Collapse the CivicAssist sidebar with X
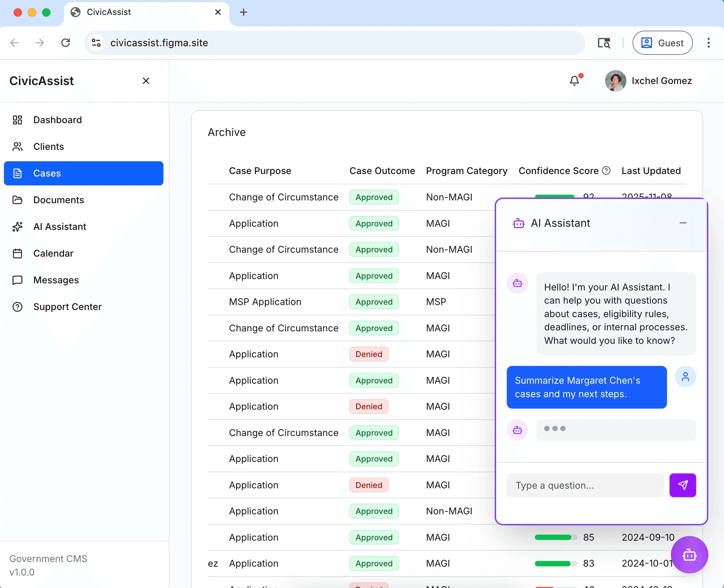 pyautogui.click(x=146, y=81)
